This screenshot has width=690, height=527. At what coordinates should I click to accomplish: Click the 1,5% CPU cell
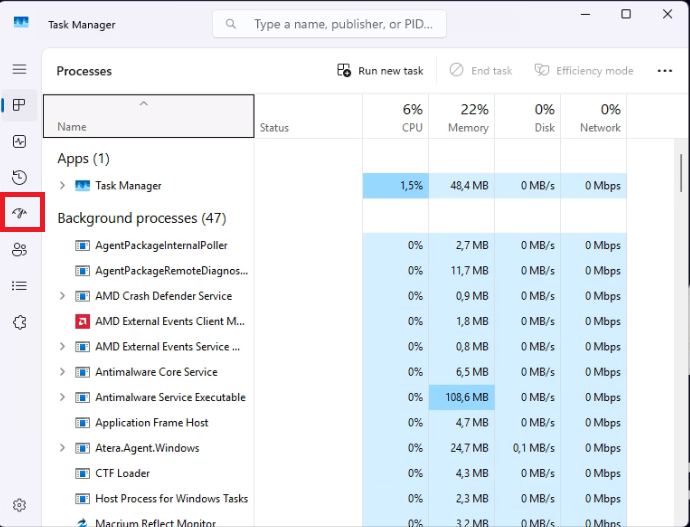tap(396, 186)
